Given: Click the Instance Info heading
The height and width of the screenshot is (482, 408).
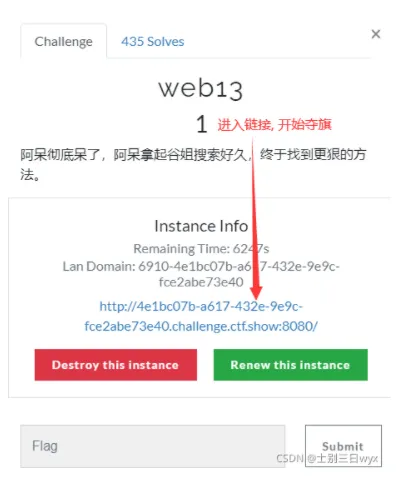Looking at the screenshot, I should click(x=201, y=226).
